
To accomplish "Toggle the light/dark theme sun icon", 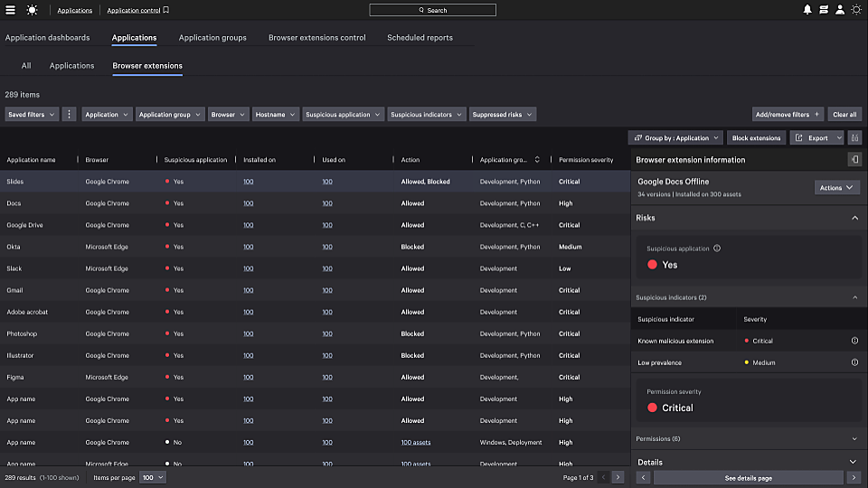I will (x=856, y=10).
